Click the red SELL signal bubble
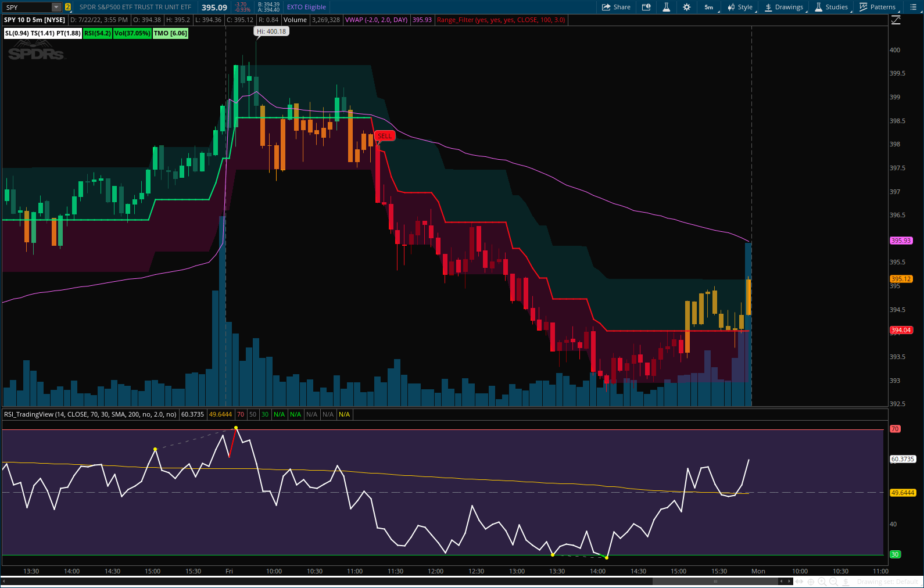This screenshot has height=588, width=924. click(x=385, y=136)
